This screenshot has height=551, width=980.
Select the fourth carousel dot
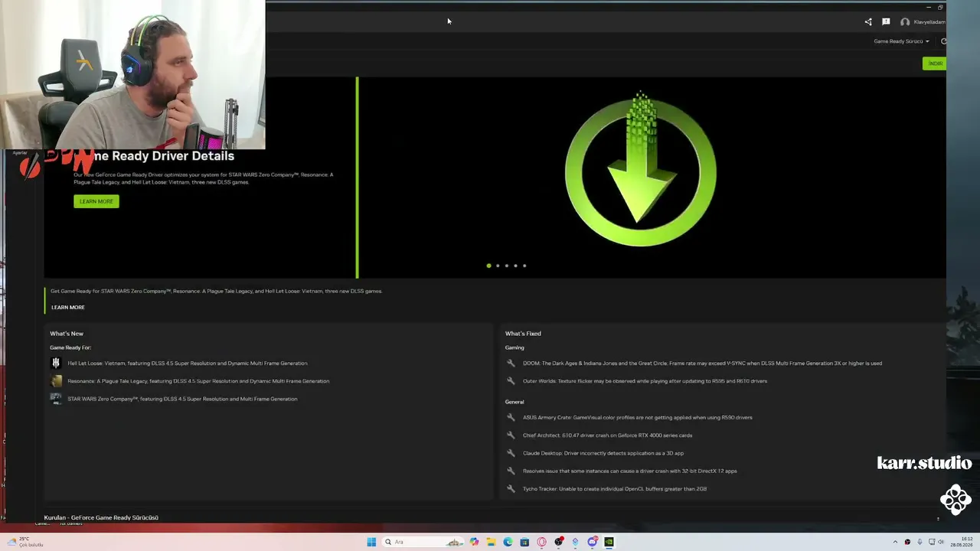tap(515, 266)
